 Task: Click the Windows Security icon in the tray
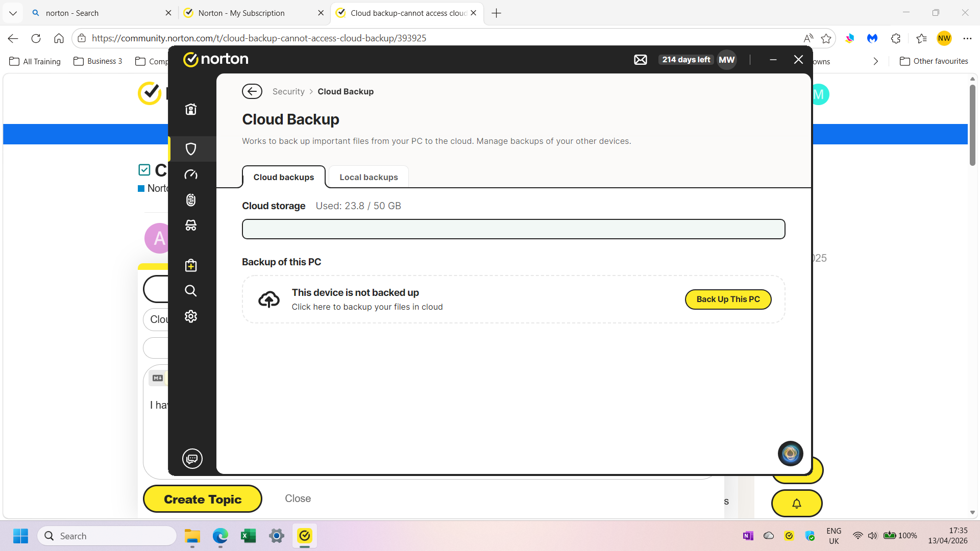[810, 536]
